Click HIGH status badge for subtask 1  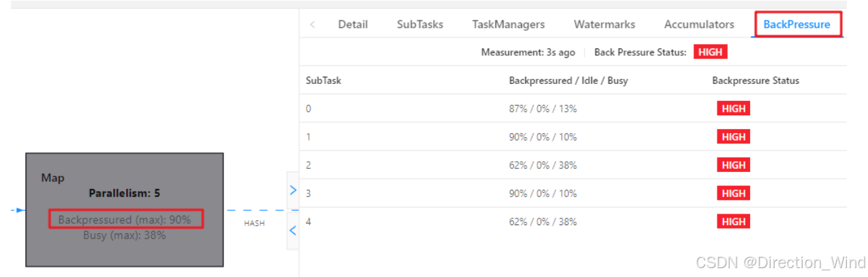click(x=733, y=136)
